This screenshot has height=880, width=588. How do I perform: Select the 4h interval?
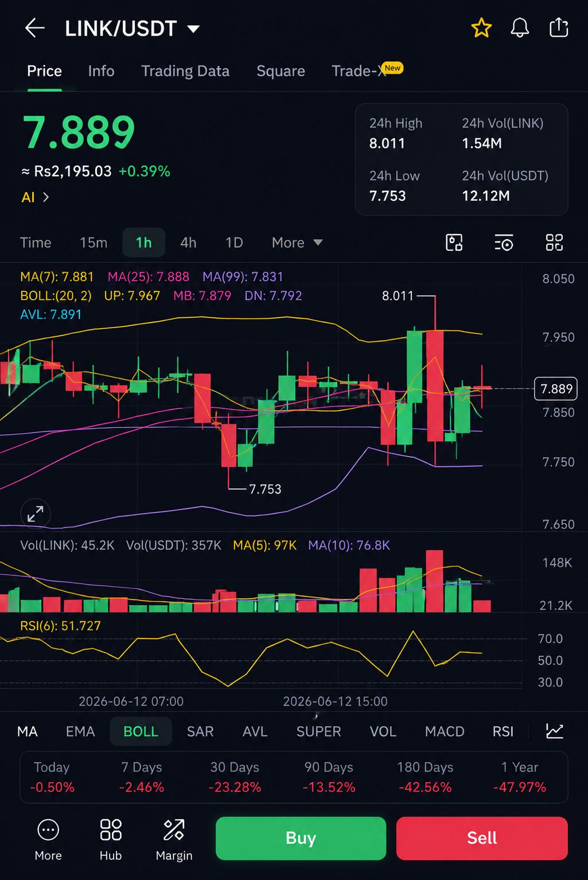(188, 243)
